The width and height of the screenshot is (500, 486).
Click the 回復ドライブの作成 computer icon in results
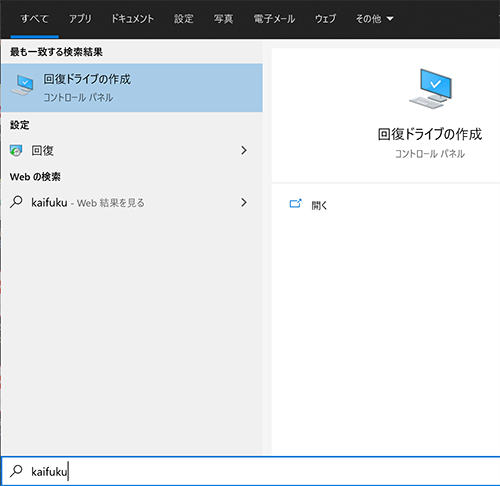pyautogui.click(x=22, y=85)
